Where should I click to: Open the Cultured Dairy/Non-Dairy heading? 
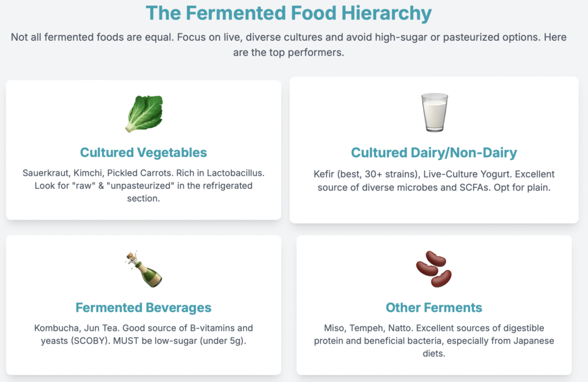[434, 153]
